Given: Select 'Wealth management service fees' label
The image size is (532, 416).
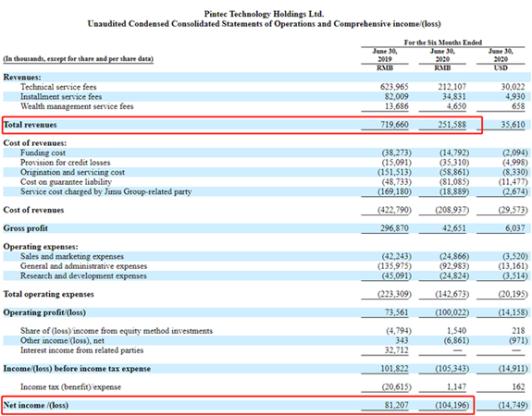Looking at the screenshot, I should pyautogui.click(x=77, y=106).
